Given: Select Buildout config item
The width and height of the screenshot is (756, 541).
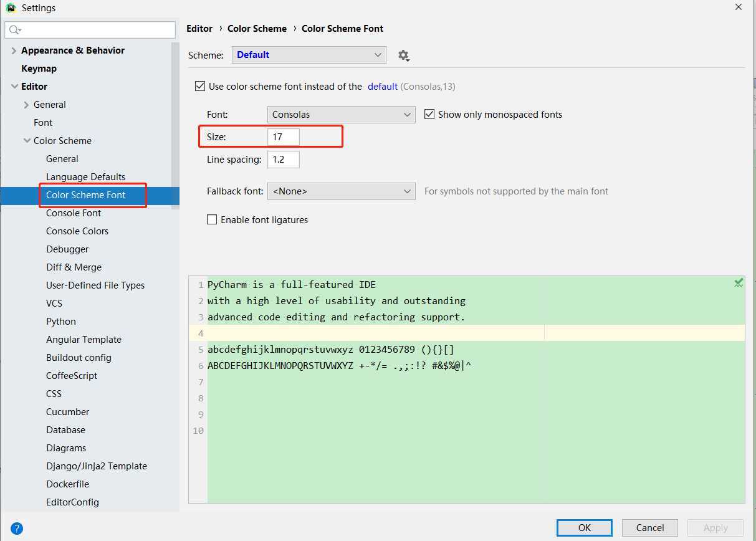Looking at the screenshot, I should [79, 358].
